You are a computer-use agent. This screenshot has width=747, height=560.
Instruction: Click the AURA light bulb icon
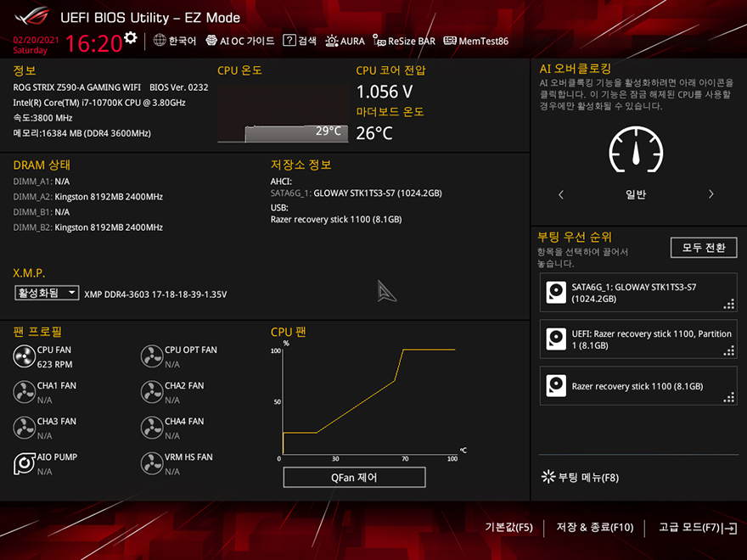332,41
